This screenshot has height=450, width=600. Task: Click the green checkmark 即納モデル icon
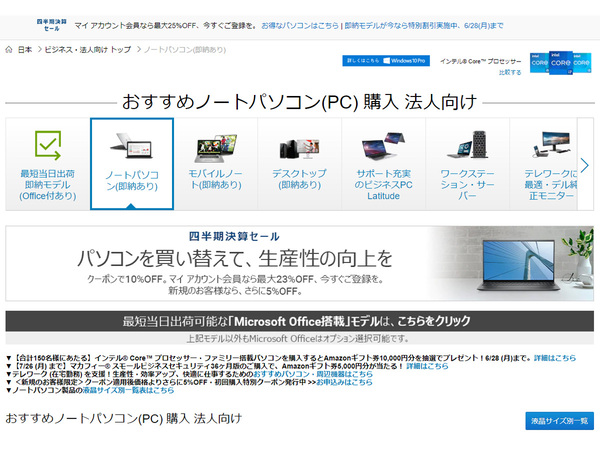(48, 145)
